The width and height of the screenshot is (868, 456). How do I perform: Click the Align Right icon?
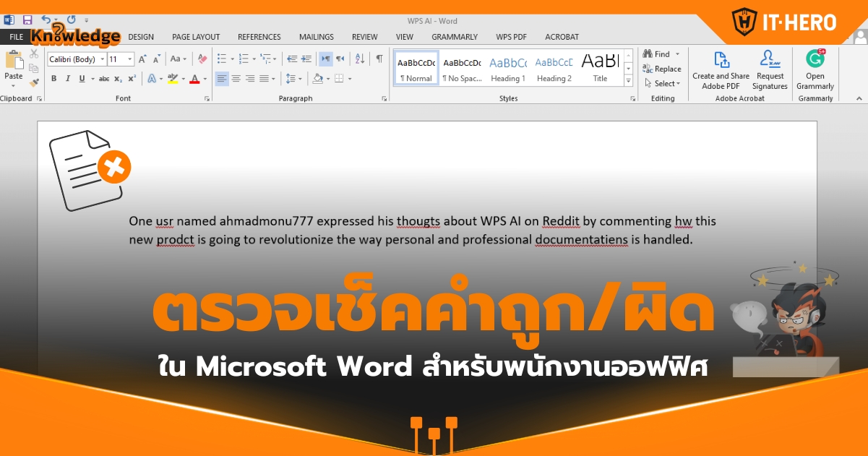(250, 79)
